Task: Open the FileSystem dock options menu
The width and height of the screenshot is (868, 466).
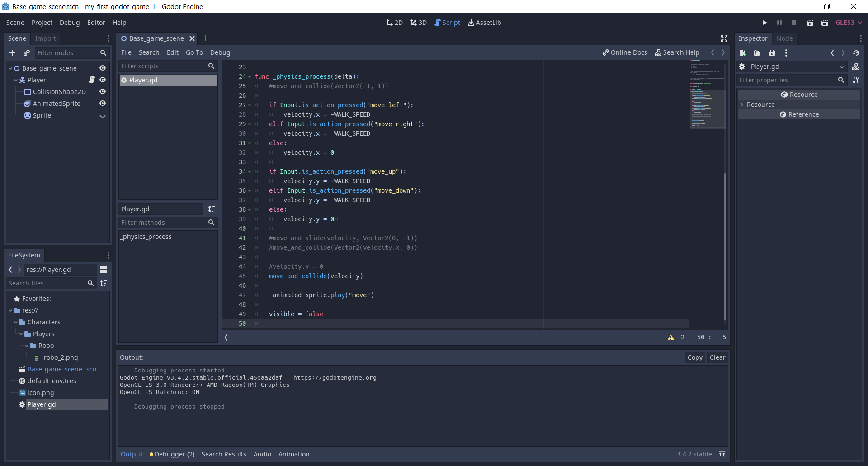Action: (x=108, y=255)
